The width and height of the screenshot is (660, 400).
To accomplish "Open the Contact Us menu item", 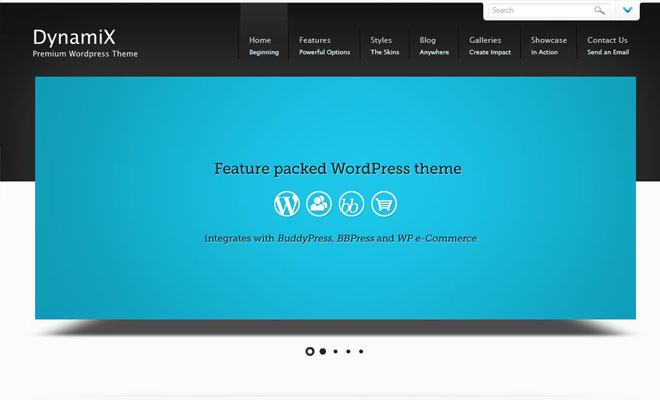I will (607, 45).
